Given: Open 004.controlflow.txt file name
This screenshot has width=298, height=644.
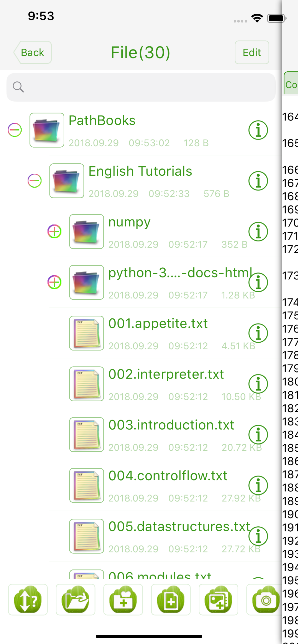Looking at the screenshot, I should point(168,476).
